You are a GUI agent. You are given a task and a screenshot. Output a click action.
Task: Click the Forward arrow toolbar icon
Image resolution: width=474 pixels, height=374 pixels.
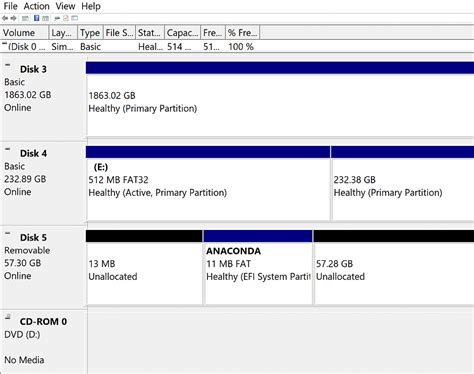click(13, 18)
